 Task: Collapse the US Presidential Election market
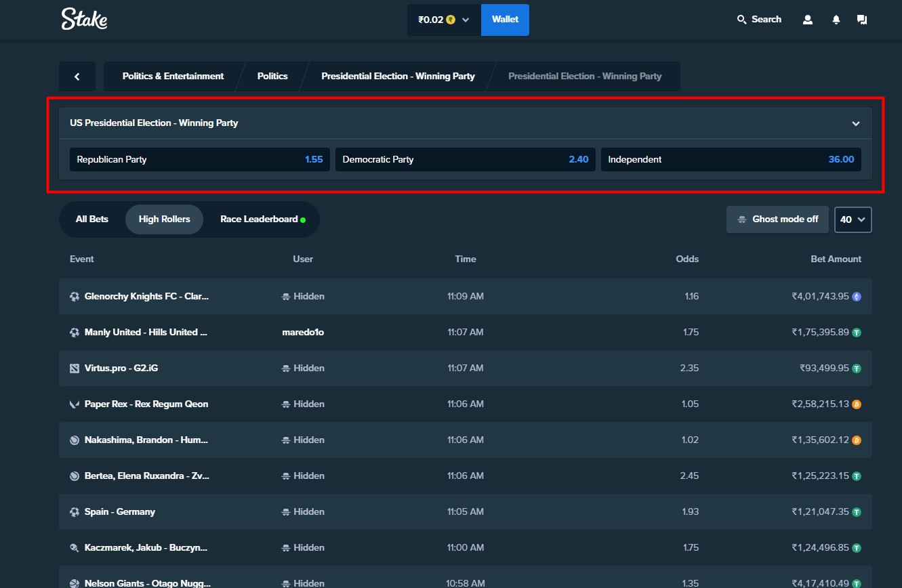(x=856, y=123)
